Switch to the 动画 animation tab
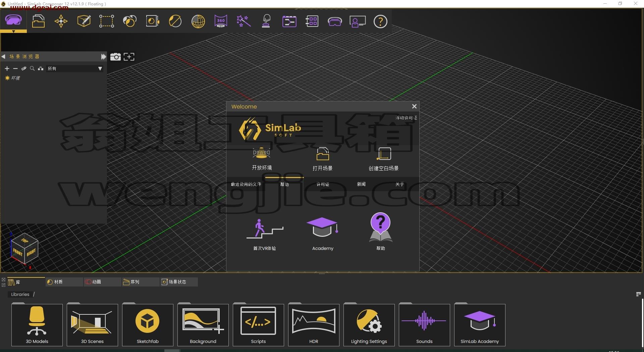This screenshot has width=644, height=352. tap(102, 282)
